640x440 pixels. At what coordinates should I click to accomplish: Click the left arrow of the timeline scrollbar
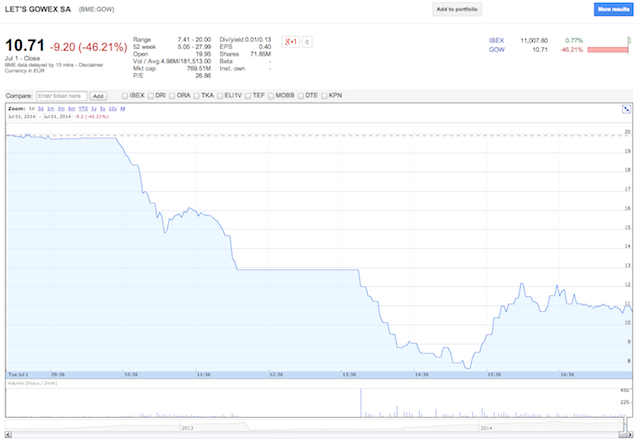pyautogui.click(x=9, y=435)
